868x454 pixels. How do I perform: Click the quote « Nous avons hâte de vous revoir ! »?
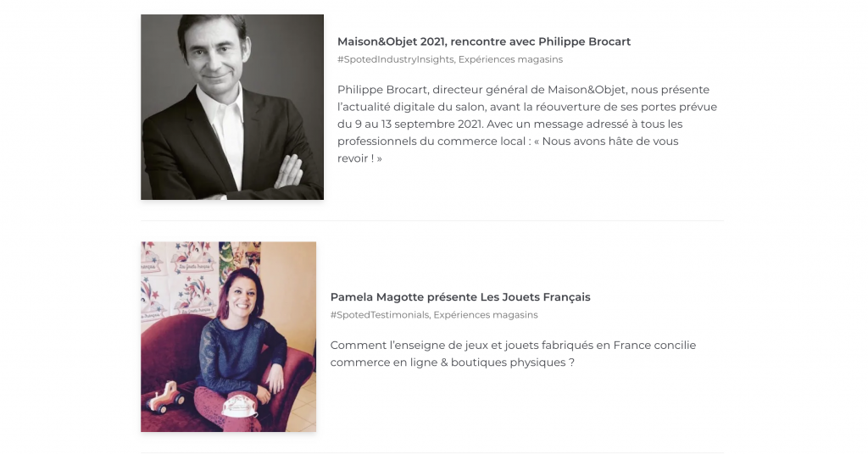(x=508, y=149)
